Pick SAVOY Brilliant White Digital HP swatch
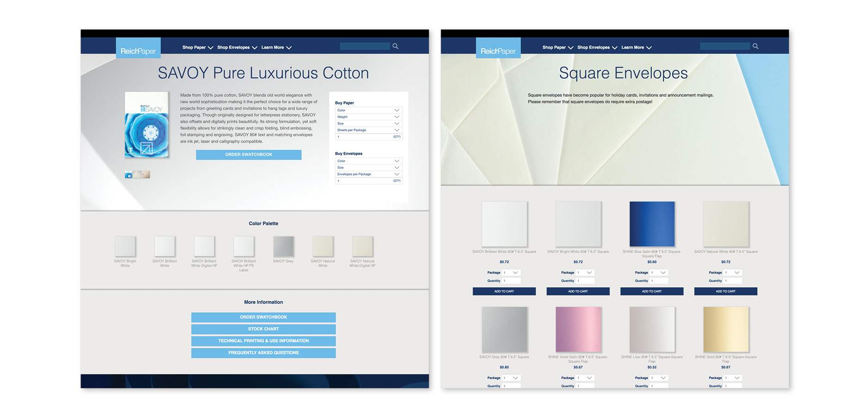Viewport: 868px width, 417px height. 204,246
